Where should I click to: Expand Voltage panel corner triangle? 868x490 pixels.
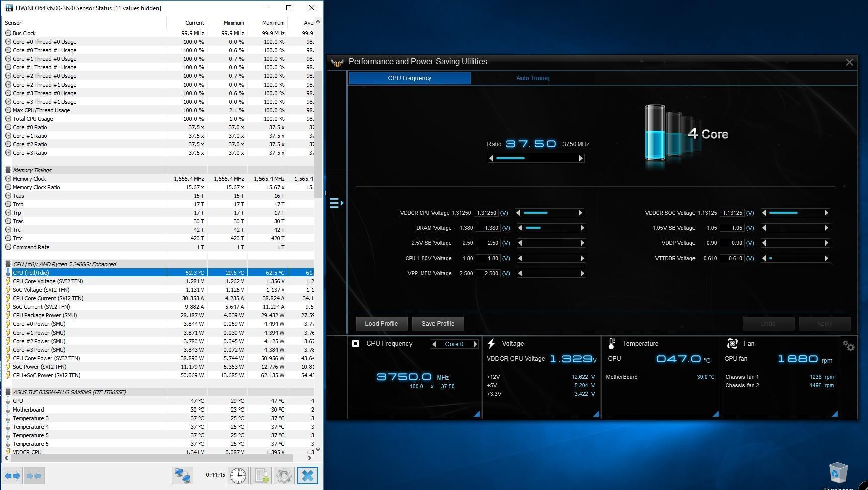point(596,414)
